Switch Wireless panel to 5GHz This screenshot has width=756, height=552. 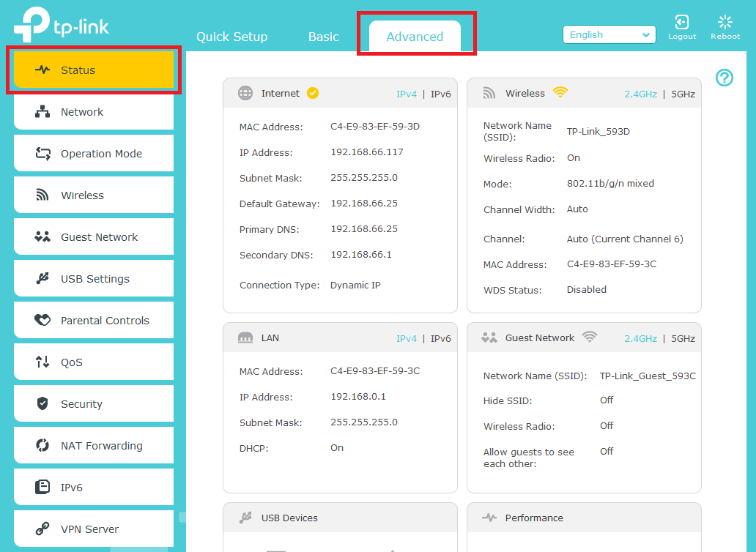[x=683, y=94]
